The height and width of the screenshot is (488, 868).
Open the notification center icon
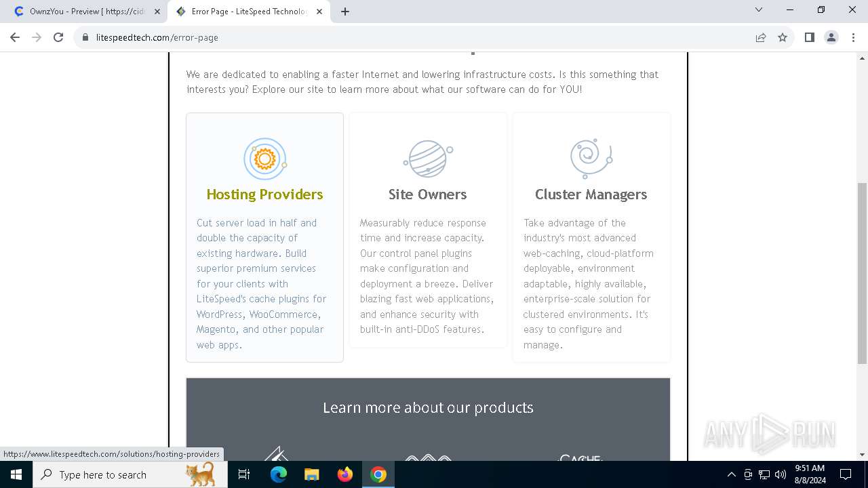846,474
